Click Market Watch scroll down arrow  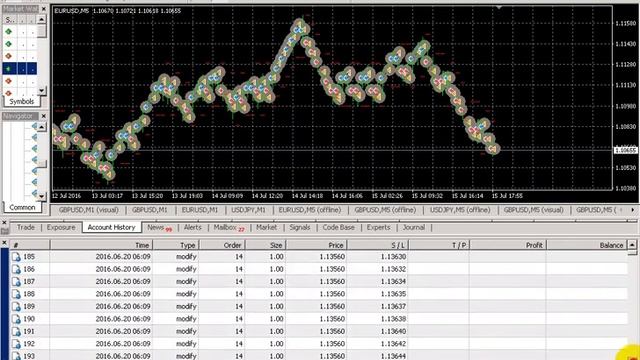coord(42,91)
